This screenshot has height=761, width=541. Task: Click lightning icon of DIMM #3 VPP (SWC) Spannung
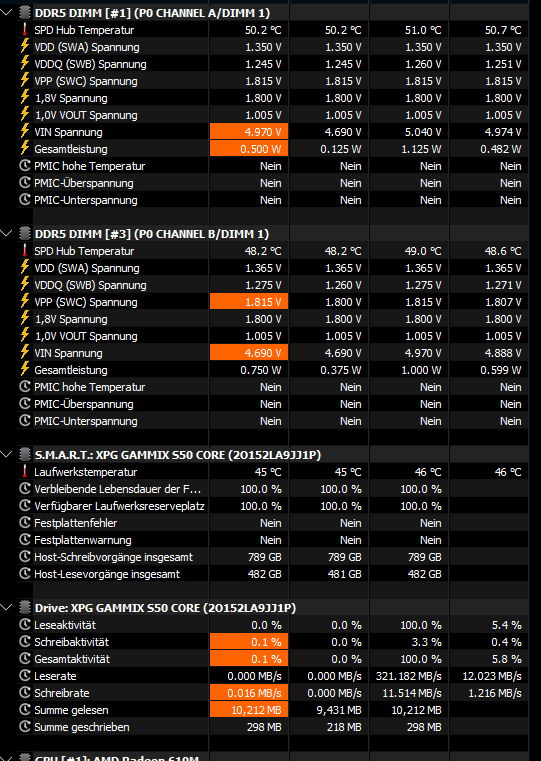coord(24,301)
